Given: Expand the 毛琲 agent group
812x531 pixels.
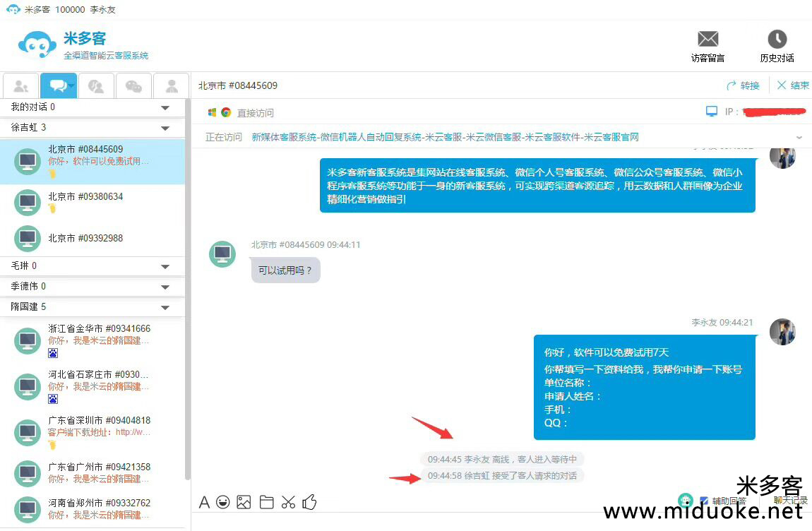Looking at the screenshot, I should coord(165,266).
